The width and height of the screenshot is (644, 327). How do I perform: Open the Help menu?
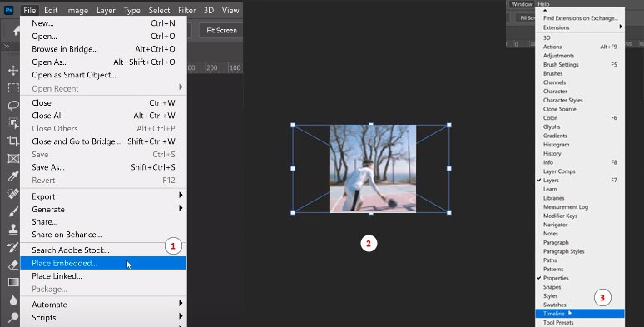tap(543, 4)
